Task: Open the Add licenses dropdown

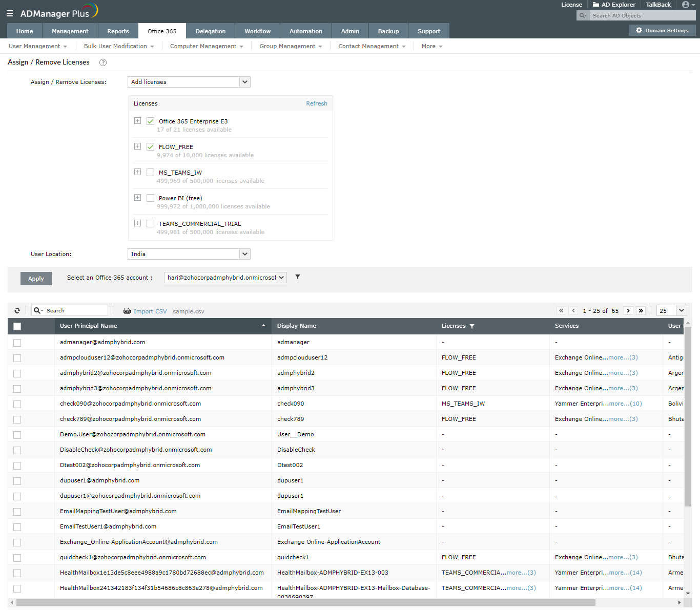Action: click(189, 82)
